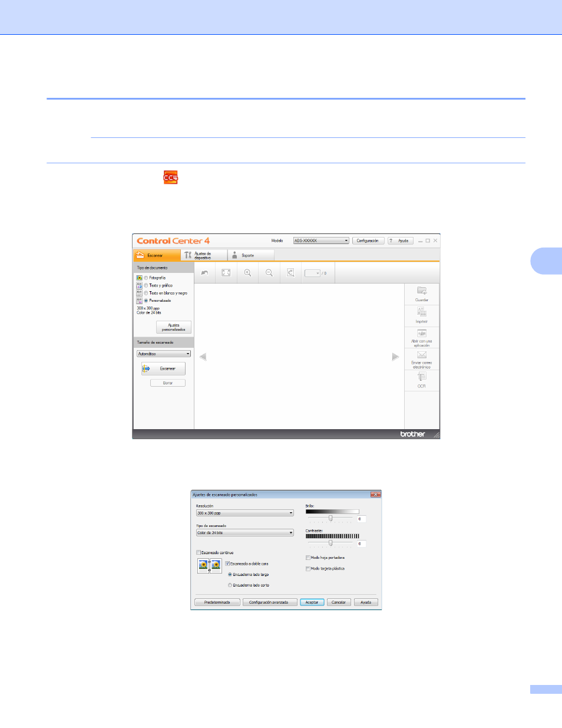Click the Guardar folder icon

click(x=422, y=291)
